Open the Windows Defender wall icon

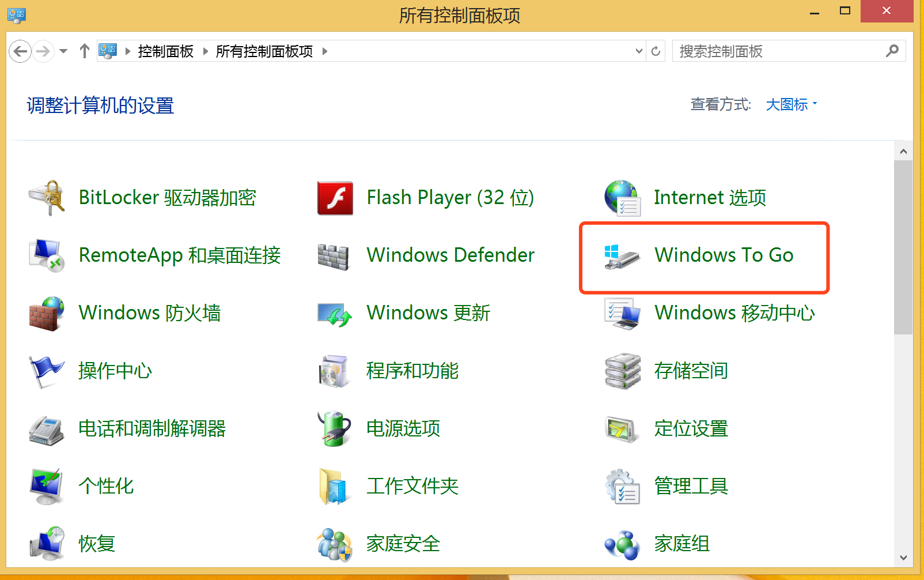click(x=334, y=257)
